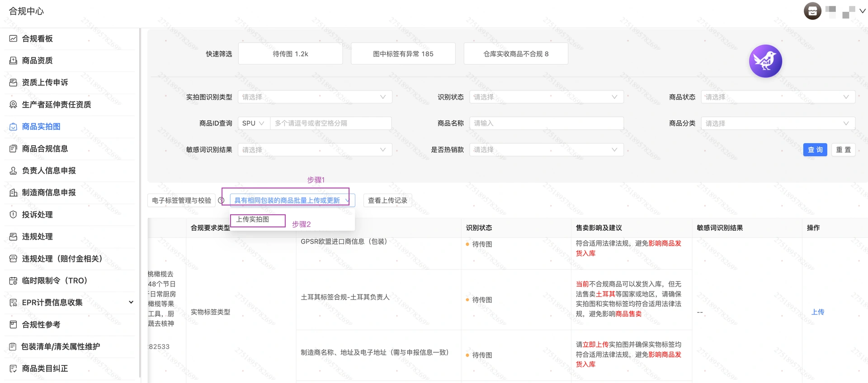The image size is (868, 383).
Task: Click the purple bird assistant icon
Action: click(765, 61)
